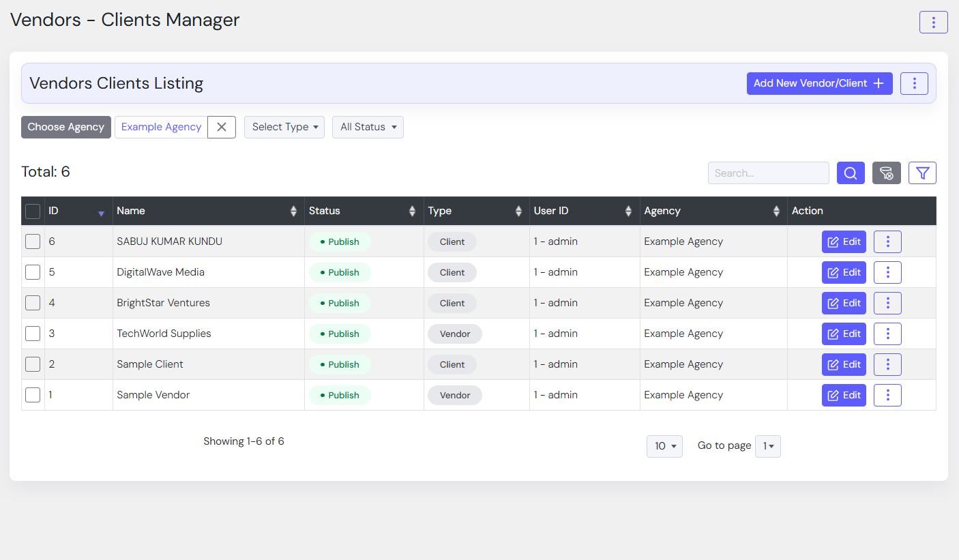Open the All Status dropdown
This screenshot has width=959, height=560.
368,127
